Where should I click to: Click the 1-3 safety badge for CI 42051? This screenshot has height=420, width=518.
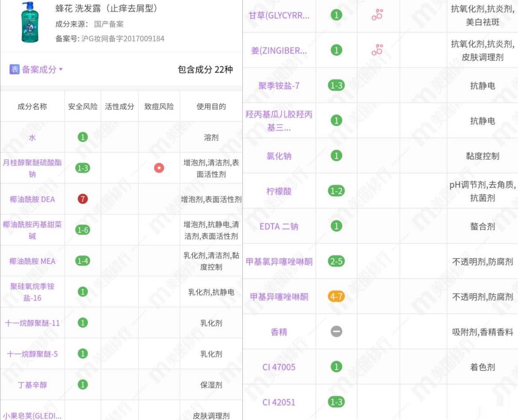click(336, 402)
